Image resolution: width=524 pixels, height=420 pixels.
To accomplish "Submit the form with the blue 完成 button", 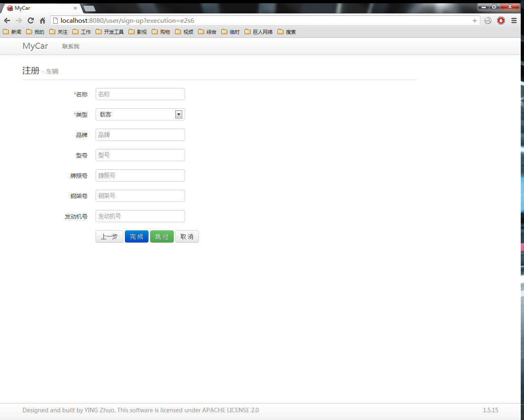I will coord(137,236).
